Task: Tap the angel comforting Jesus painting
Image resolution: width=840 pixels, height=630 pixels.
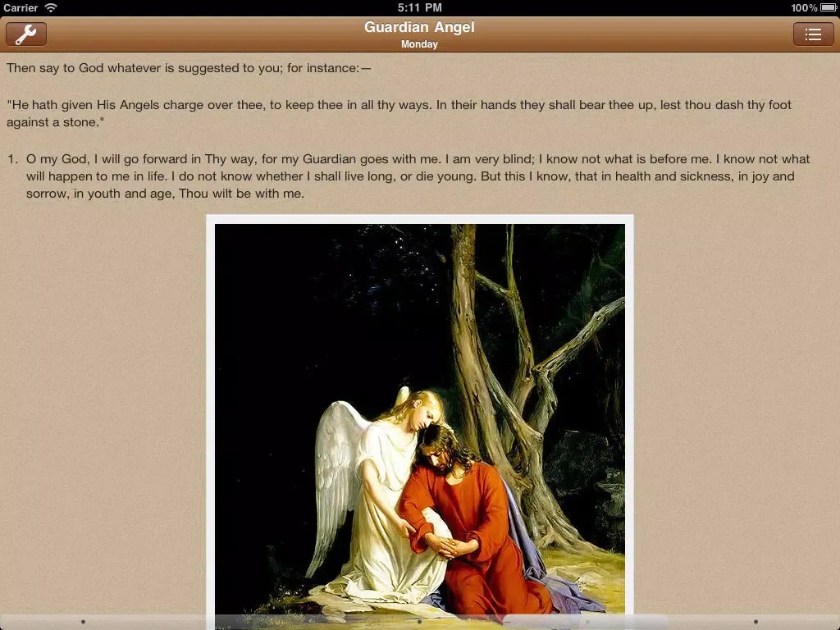Action: coord(419,422)
